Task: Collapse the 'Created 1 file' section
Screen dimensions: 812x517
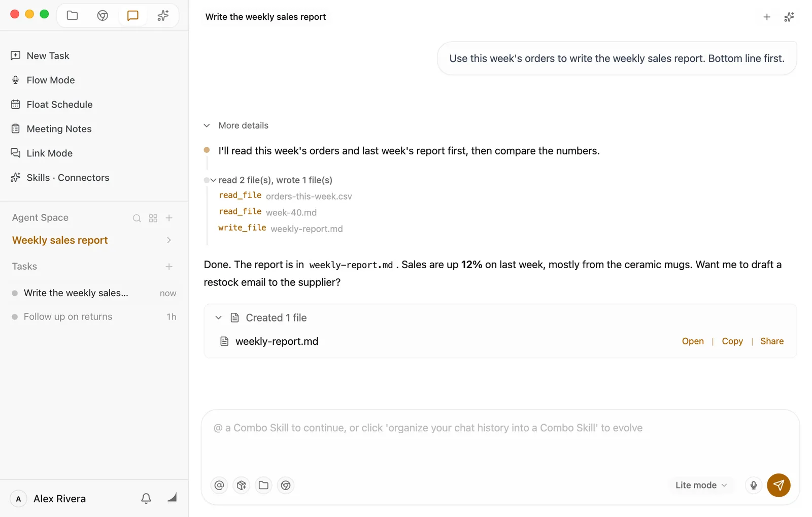Action: 218,318
